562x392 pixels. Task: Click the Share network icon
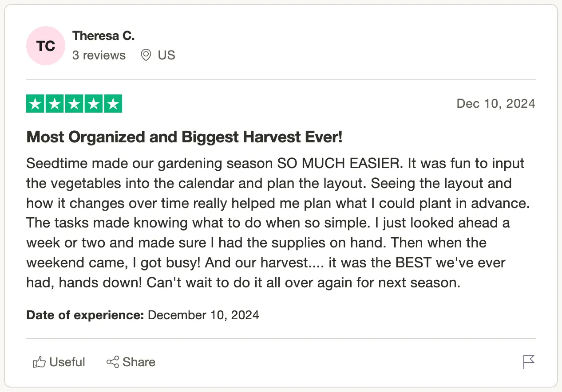point(113,362)
